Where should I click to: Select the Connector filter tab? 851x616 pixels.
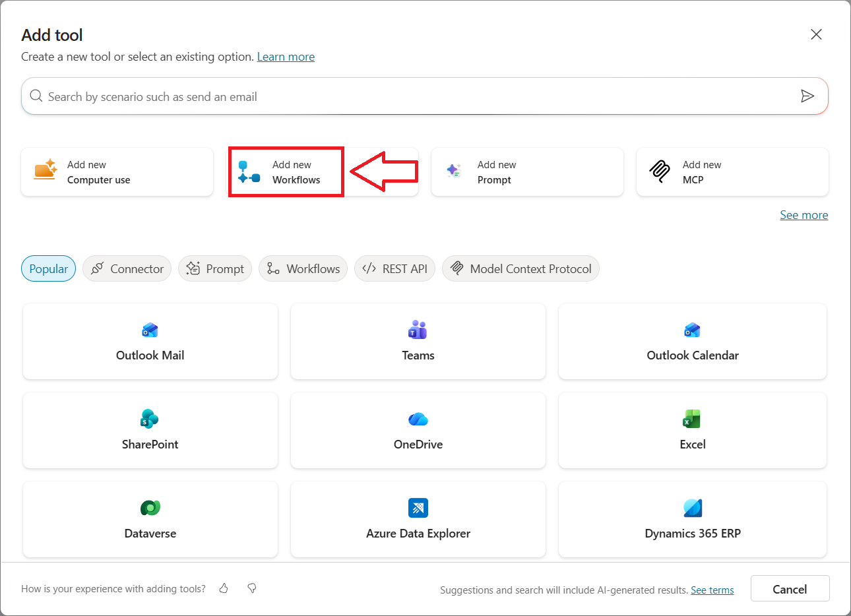tap(127, 268)
